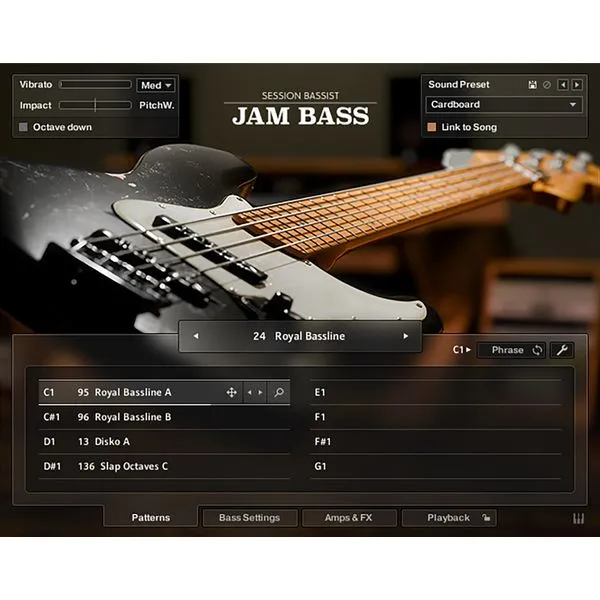Viewport: 600px width, 600px height.
Task: Click the PitchW. label button
Action: pyautogui.click(x=157, y=105)
